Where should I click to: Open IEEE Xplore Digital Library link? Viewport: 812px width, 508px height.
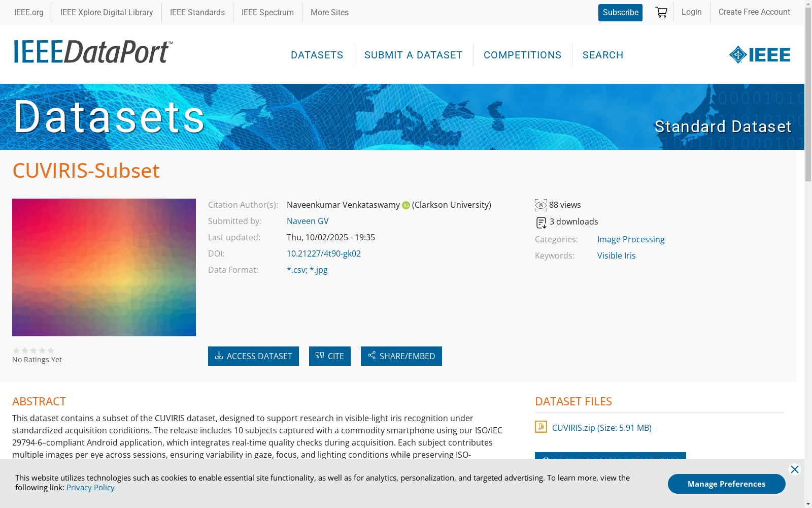tap(107, 12)
